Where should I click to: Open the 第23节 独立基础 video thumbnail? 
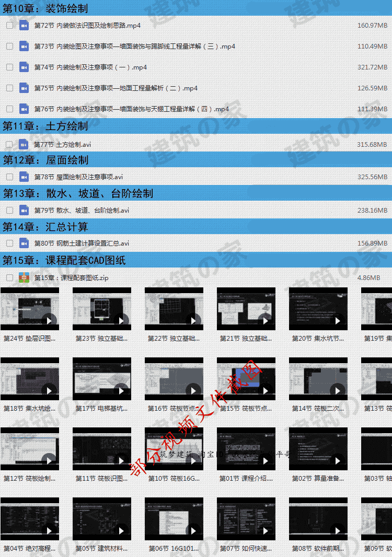pos(101,309)
